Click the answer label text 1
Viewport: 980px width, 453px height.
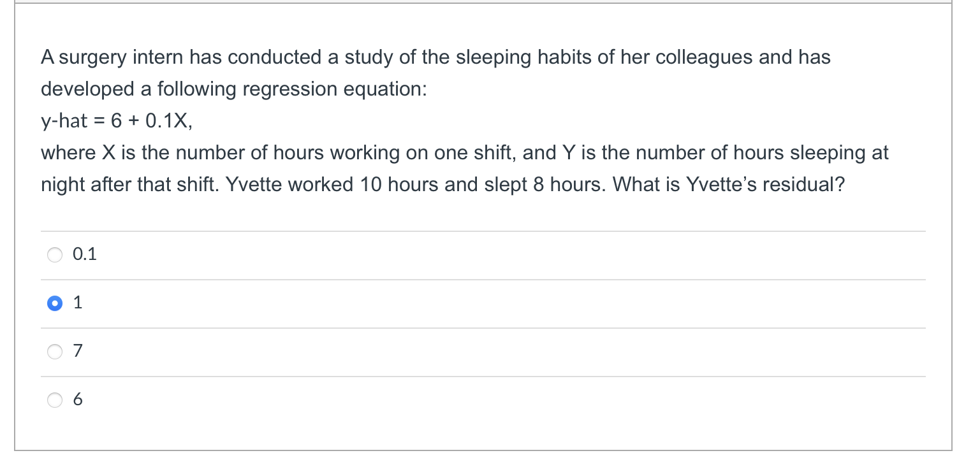click(77, 303)
